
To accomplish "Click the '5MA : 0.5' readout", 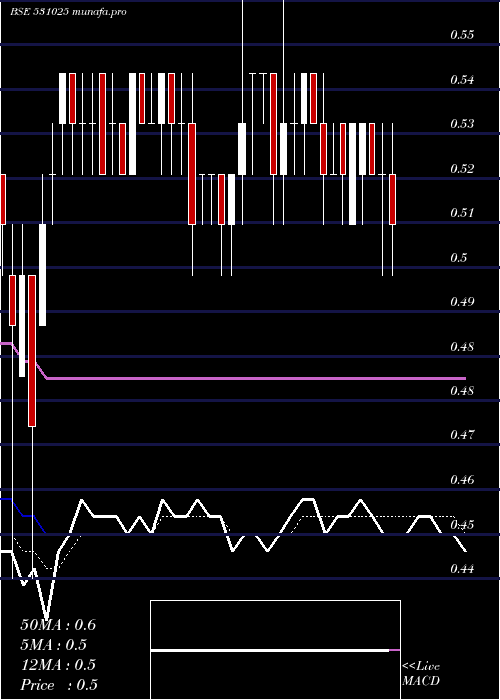I will point(54,645).
